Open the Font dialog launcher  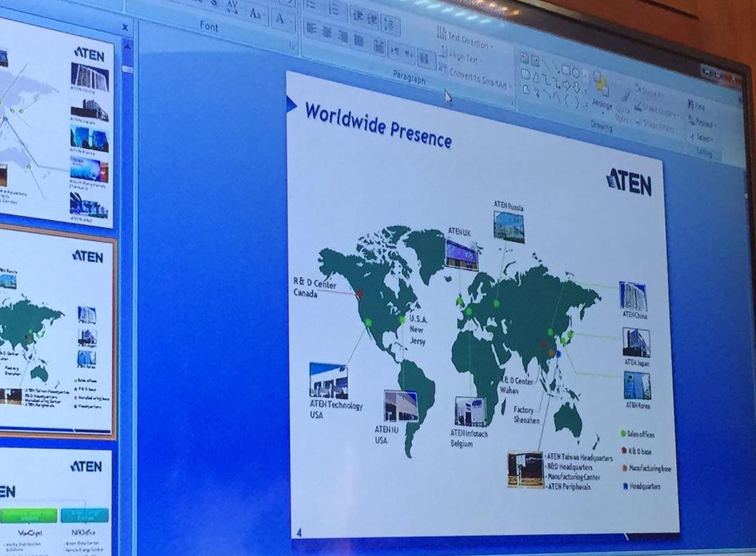(x=292, y=46)
